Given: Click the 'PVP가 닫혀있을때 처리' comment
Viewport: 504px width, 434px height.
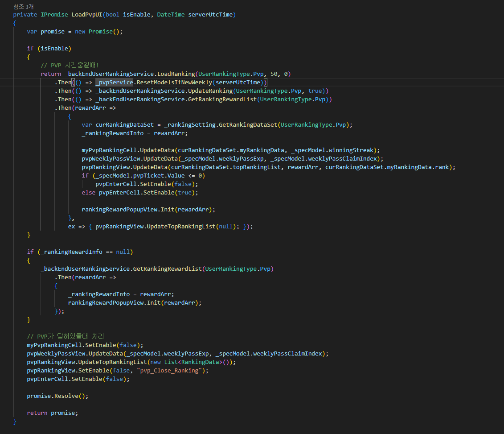Looking at the screenshot, I should (65, 337).
